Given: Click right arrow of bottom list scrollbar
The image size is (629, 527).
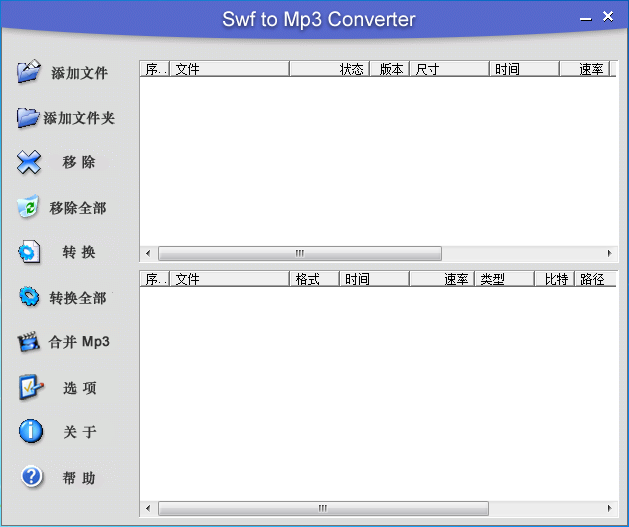Looking at the screenshot, I should [609, 509].
